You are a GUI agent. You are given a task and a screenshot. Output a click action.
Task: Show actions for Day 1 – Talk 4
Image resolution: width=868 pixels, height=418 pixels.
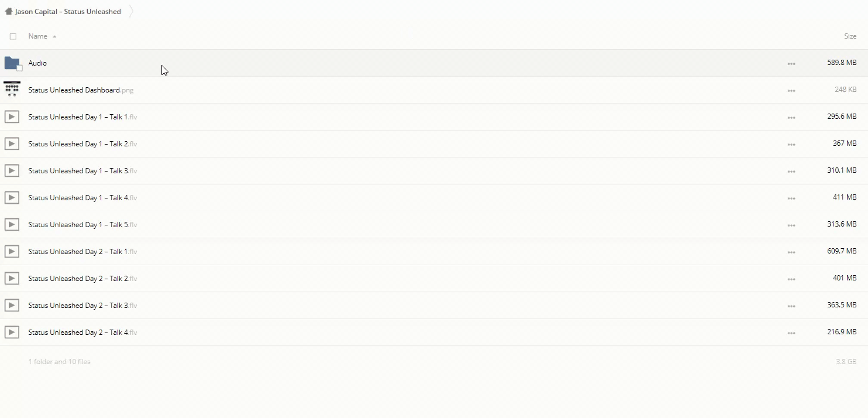pos(791,198)
